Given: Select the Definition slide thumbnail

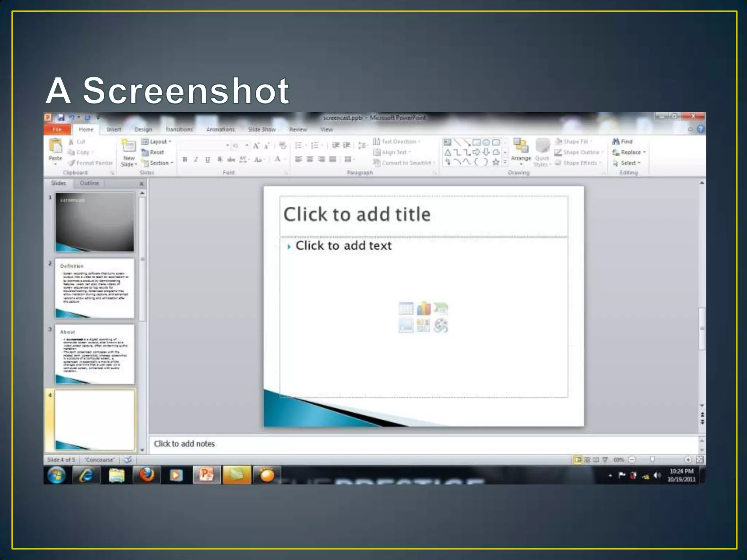Looking at the screenshot, I should click(95, 288).
